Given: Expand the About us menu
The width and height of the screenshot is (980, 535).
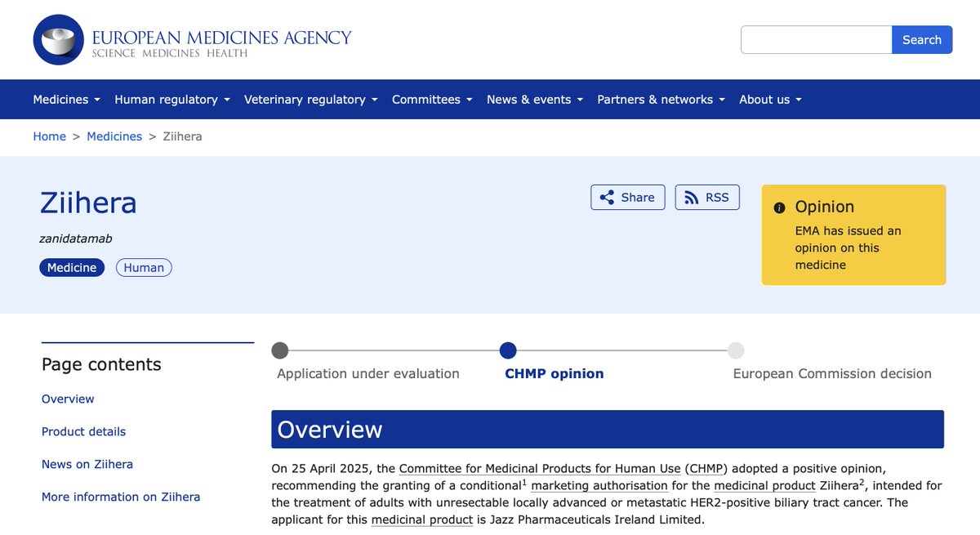Looking at the screenshot, I should coord(770,100).
